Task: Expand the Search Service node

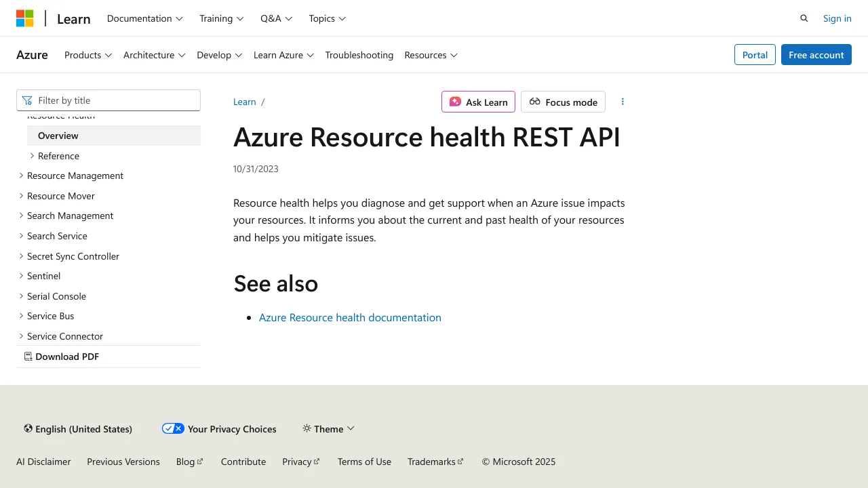Action: pyautogui.click(x=21, y=236)
